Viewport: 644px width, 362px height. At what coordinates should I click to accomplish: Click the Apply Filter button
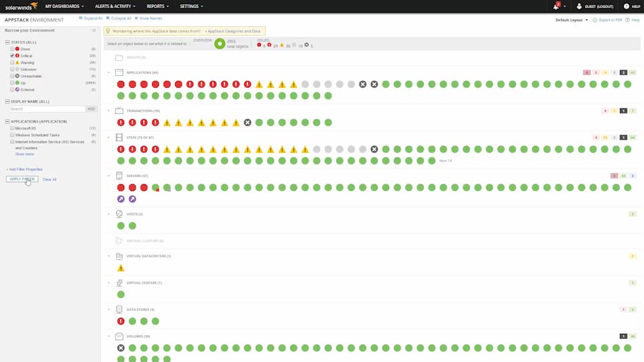22,180
